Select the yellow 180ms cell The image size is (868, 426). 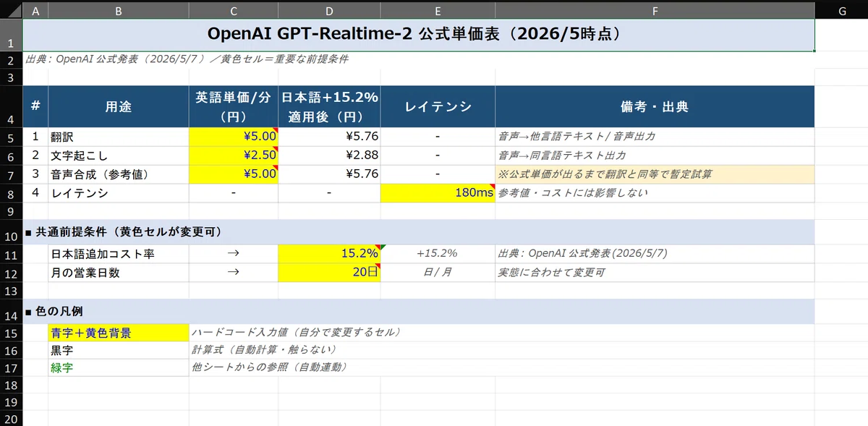pos(438,194)
